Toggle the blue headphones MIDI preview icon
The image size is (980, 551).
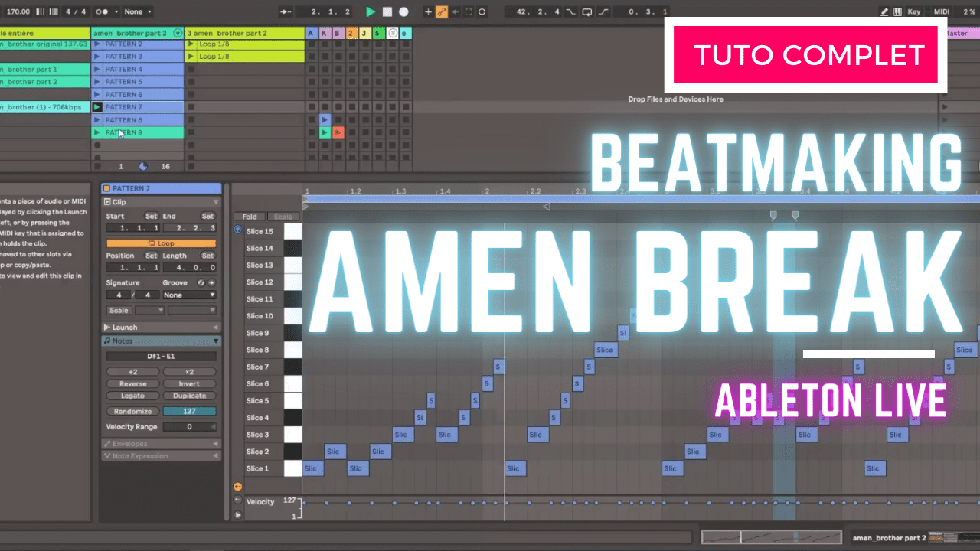[237, 229]
